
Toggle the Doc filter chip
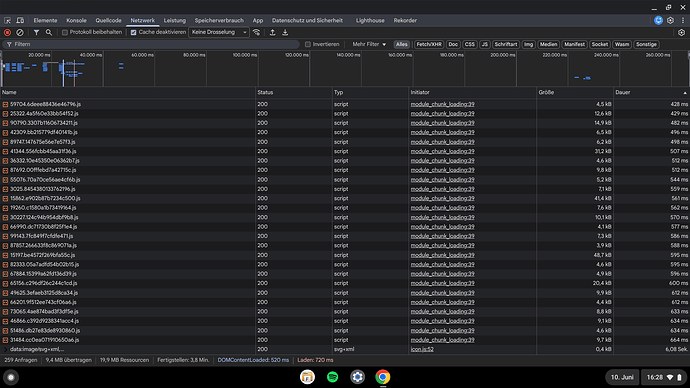coord(453,44)
